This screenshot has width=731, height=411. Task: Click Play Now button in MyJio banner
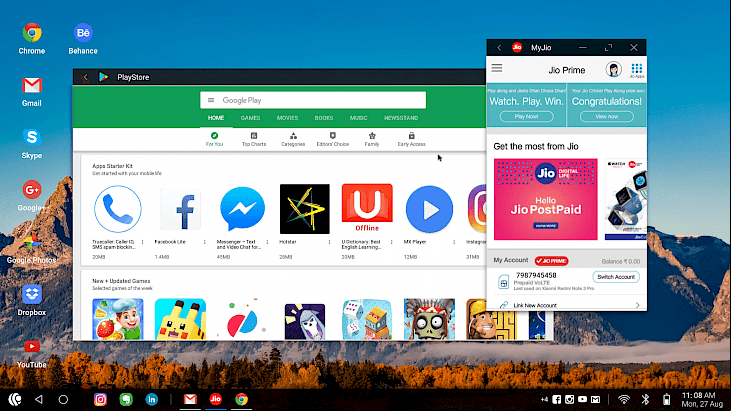(x=527, y=116)
